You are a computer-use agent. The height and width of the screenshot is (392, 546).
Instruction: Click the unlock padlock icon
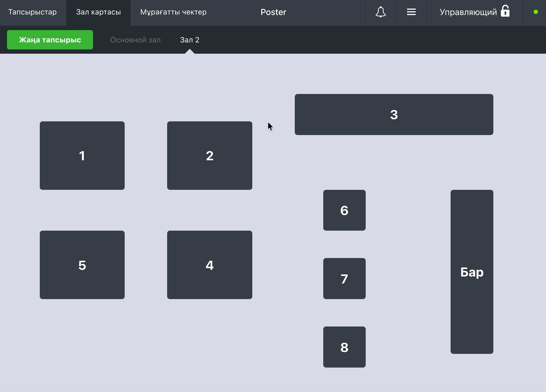tap(505, 11)
